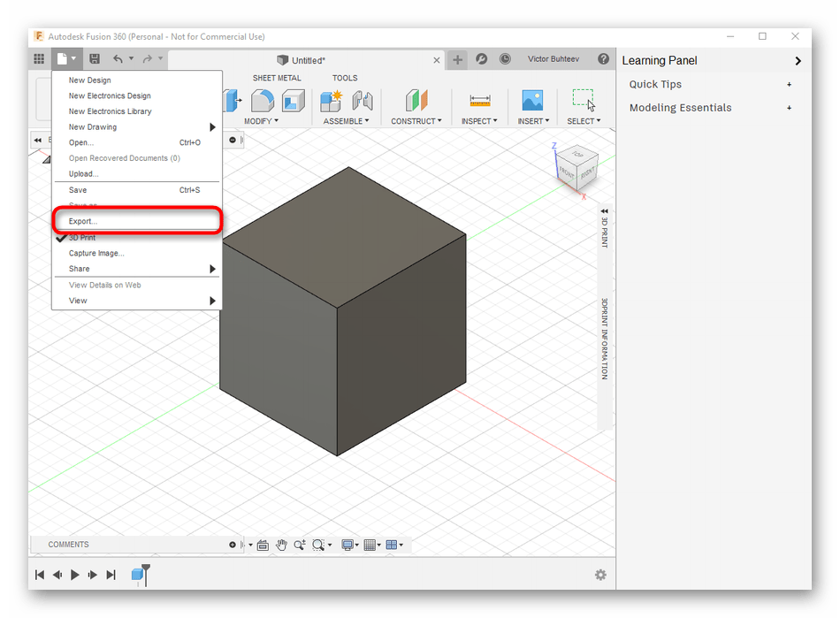Select Capture Image menu entry
Image resolution: width=840 pixels, height=618 pixels.
pyautogui.click(x=96, y=253)
